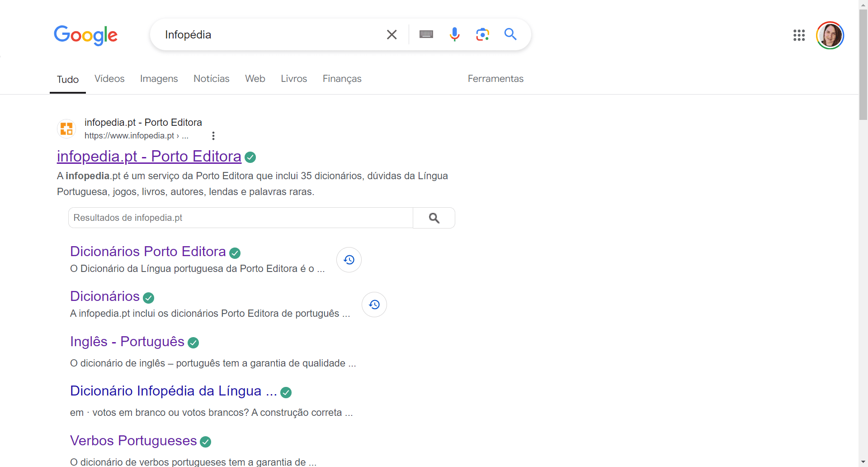Expand the Ferramentas search tools
Image resolution: width=868 pixels, height=467 pixels.
495,79
